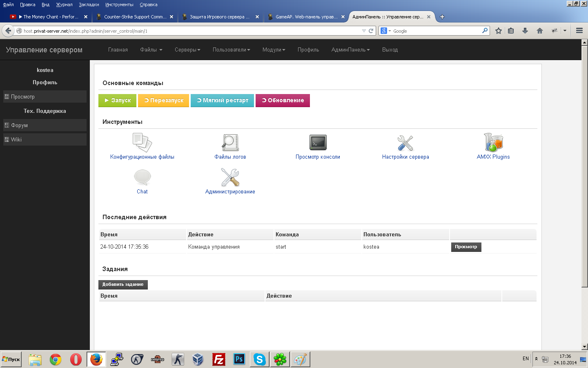
Task: Open the Закладки menu
Action: (89, 4)
